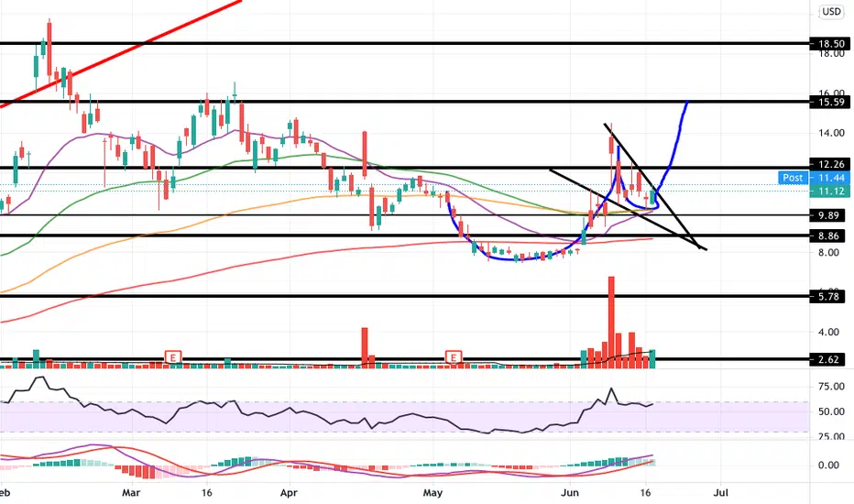854x504 pixels.
Task: Click the 16 date label between Mar and Apr
Action: coord(206,493)
